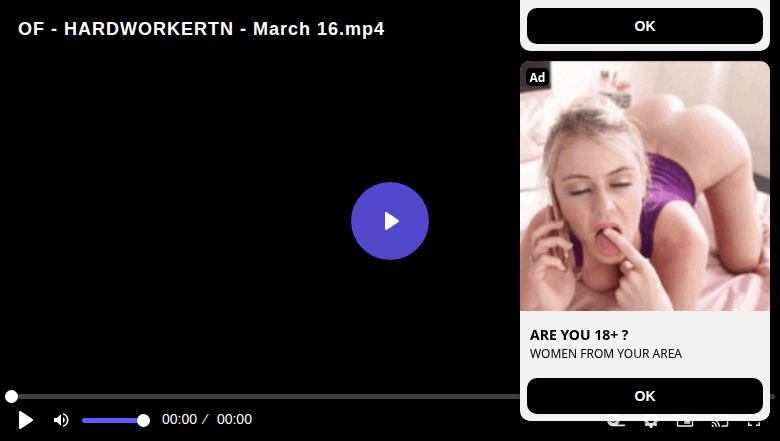Open the settings gear in the player bar
The image size is (780, 441).
(650, 423)
